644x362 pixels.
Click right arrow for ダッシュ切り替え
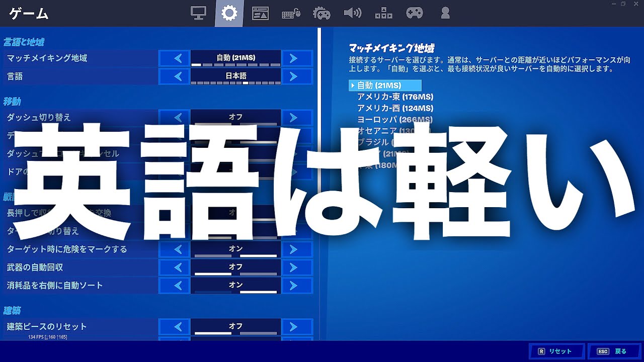pos(297,118)
